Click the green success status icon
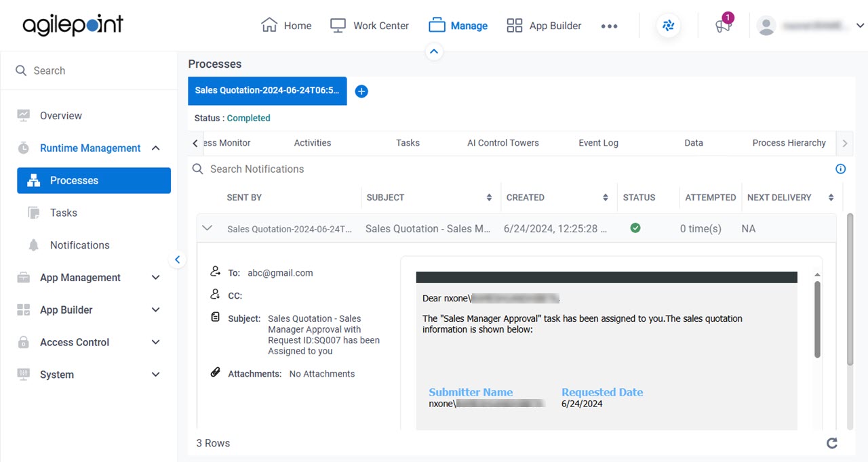Viewport: 868px width, 462px height. point(635,228)
